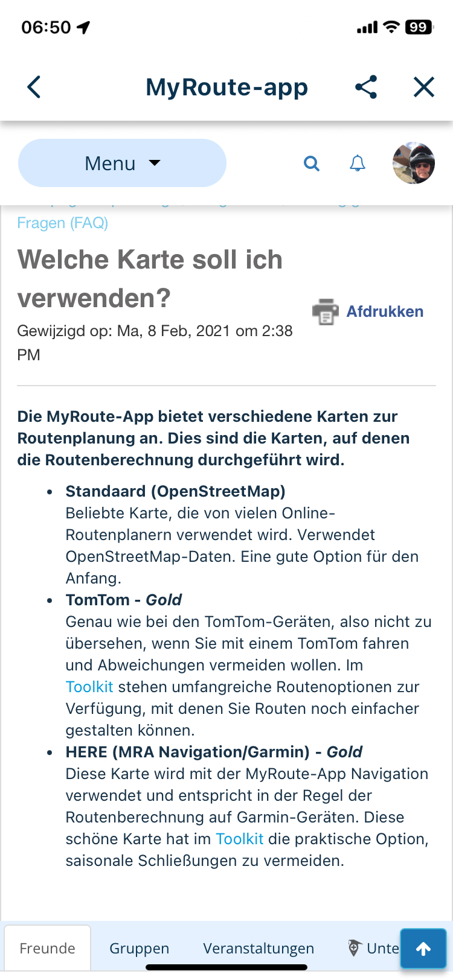The width and height of the screenshot is (453, 980).
Task: Click the scroll-to-top arrow button
Action: pos(423,949)
